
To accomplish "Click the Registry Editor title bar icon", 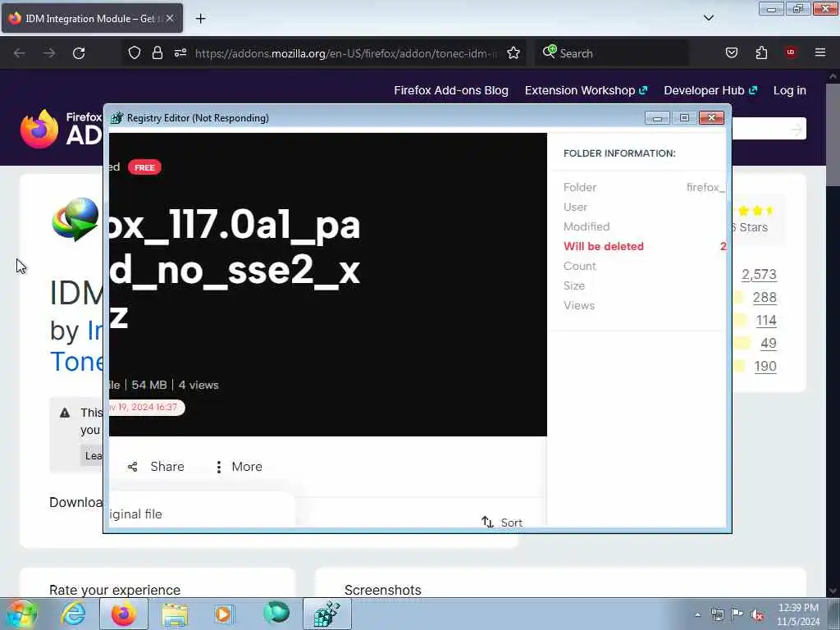I will pyautogui.click(x=116, y=118).
